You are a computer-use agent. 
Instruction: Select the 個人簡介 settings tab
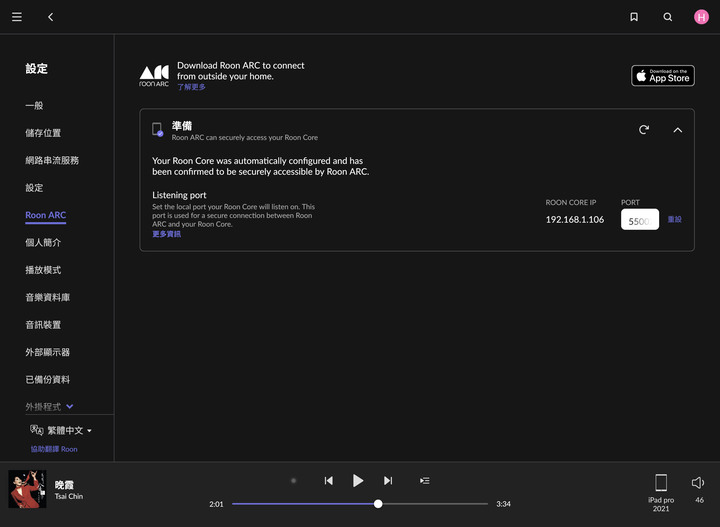click(43, 242)
